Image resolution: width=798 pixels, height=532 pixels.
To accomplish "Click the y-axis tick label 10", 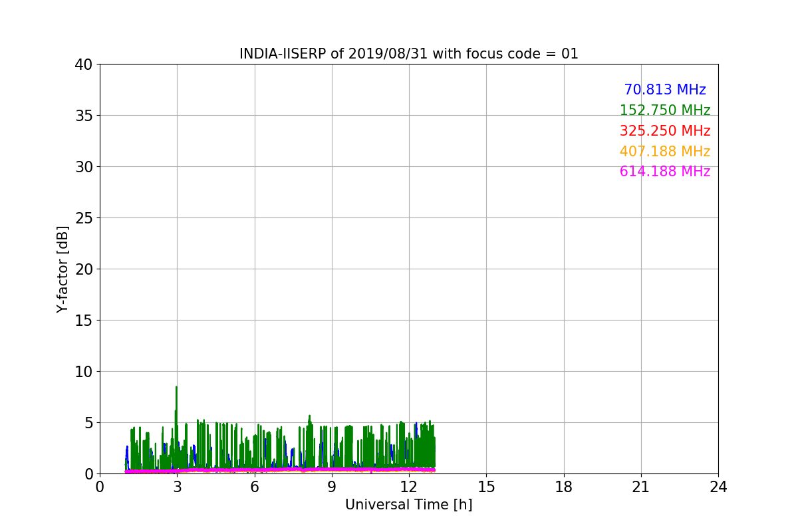I will coord(84,372).
